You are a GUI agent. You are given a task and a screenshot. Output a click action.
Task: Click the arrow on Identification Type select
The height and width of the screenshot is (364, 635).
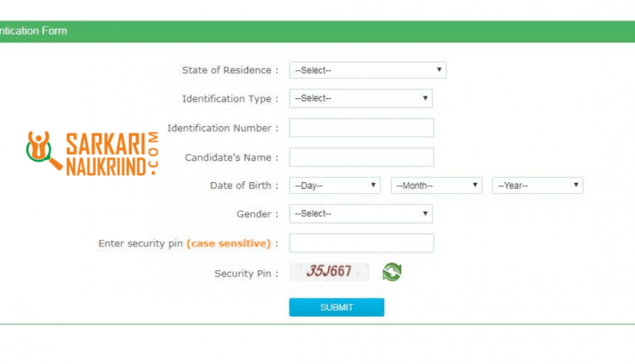pyautogui.click(x=425, y=98)
